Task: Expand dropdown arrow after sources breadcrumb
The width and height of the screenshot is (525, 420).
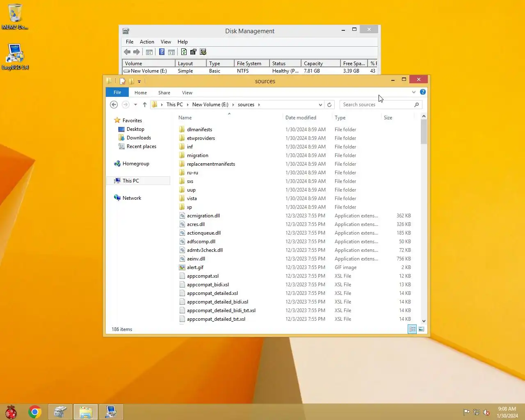Action: coord(259,105)
